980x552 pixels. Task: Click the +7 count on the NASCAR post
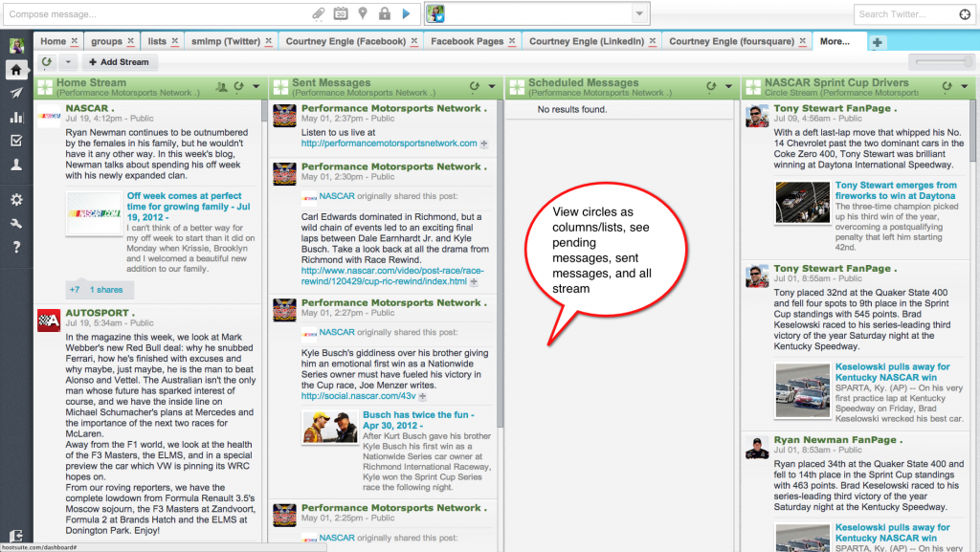point(75,290)
